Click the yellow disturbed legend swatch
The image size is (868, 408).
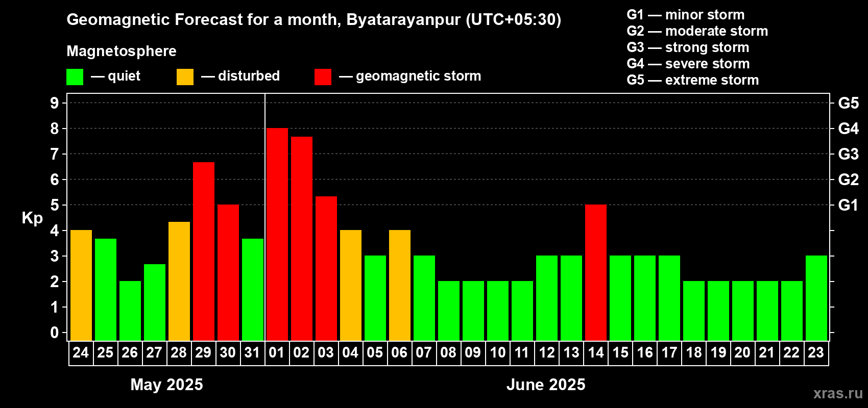pyautogui.click(x=185, y=77)
